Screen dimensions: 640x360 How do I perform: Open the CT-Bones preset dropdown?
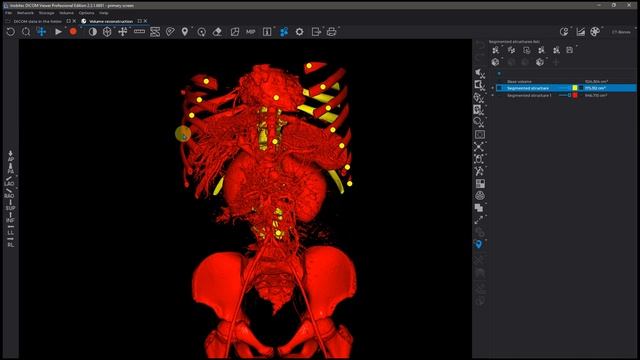[x=622, y=32]
